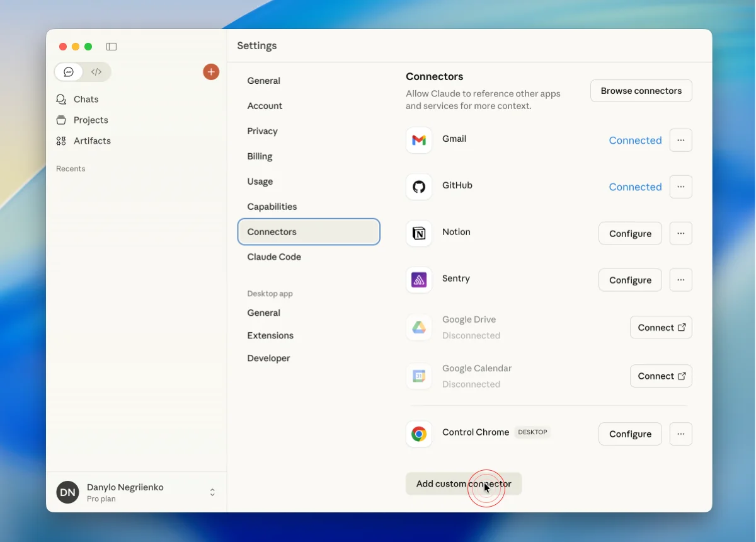Click the GitHub connector icon

[x=419, y=187]
